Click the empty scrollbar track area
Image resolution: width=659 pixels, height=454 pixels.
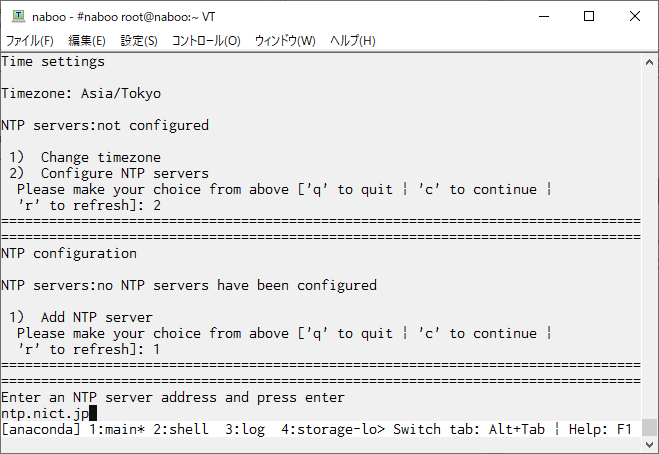coord(649,244)
